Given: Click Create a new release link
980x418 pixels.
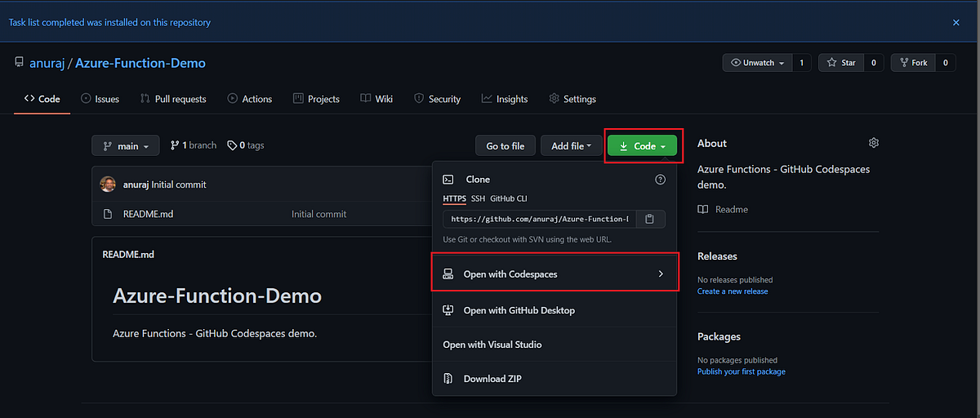Looking at the screenshot, I should click(x=733, y=291).
